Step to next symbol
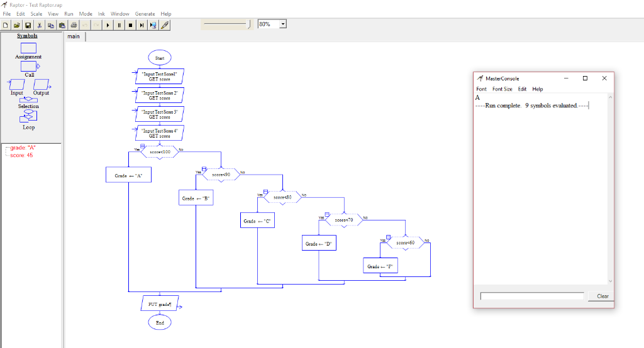This screenshot has height=348, width=644. click(142, 25)
